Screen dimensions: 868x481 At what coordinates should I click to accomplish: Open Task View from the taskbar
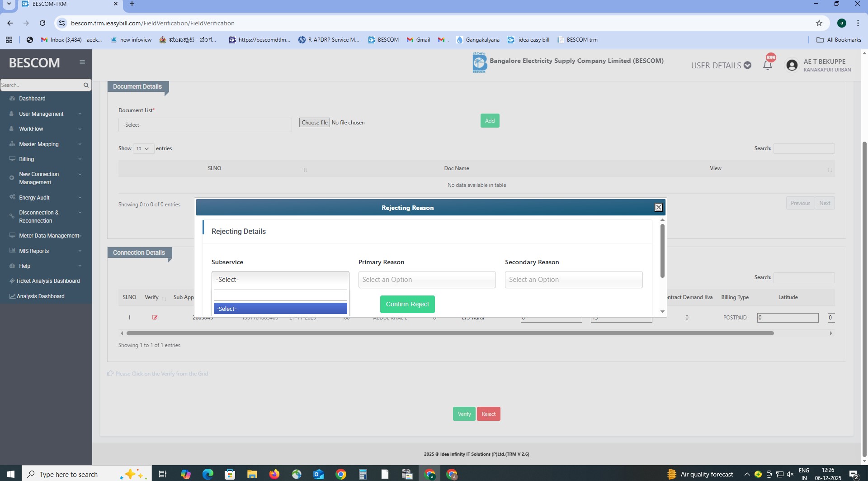pos(163,474)
